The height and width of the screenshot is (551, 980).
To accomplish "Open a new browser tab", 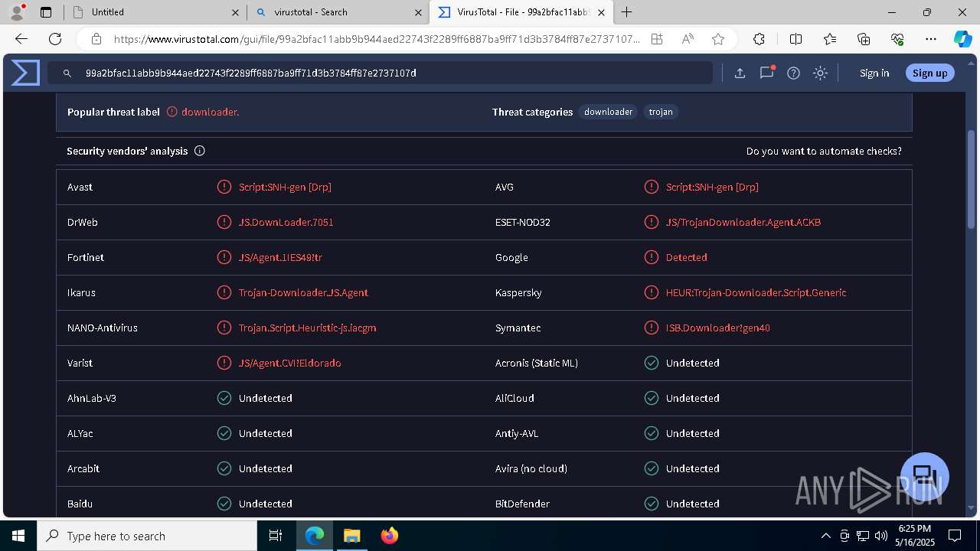I will pos(627,12).
